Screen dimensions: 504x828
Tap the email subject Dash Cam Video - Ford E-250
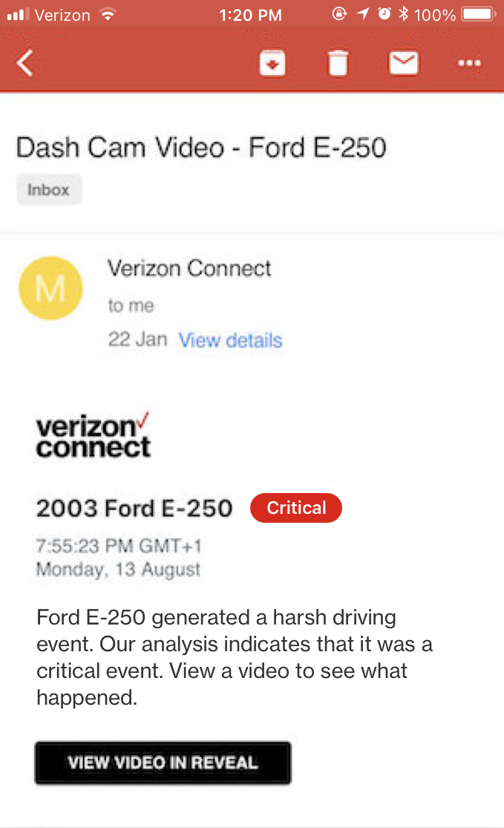(x=202, y=147)
